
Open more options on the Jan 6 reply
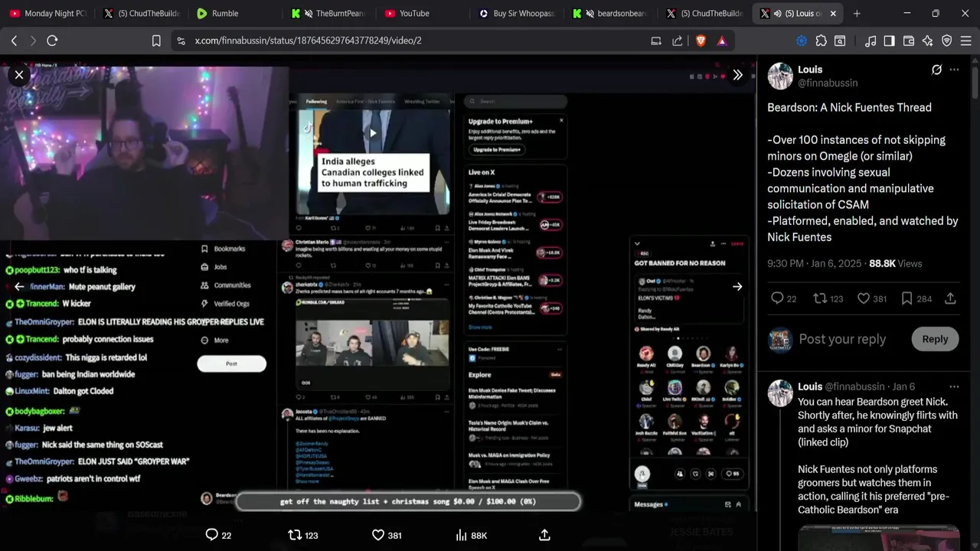point(954,386)
